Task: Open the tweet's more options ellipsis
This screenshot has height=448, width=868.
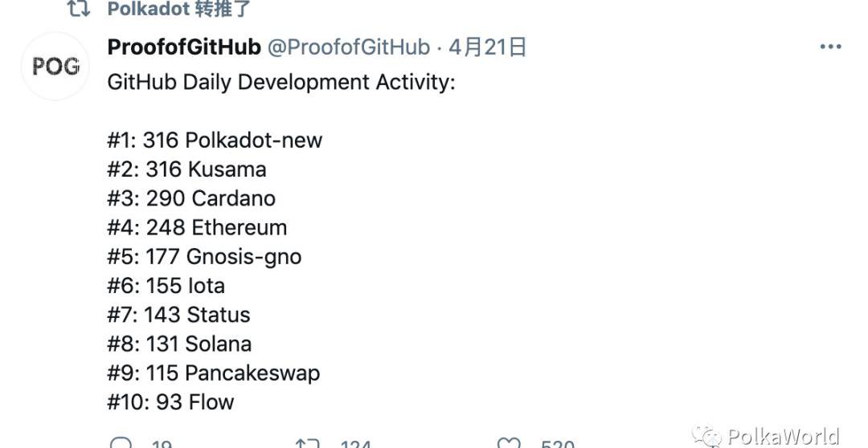Action: [830, 47]
